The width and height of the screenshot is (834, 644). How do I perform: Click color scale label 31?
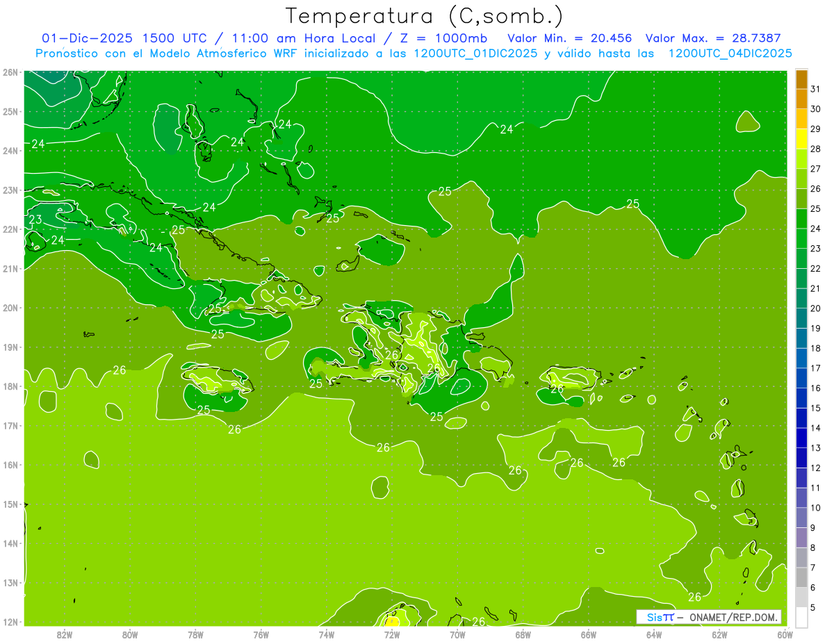click(815, 89)
